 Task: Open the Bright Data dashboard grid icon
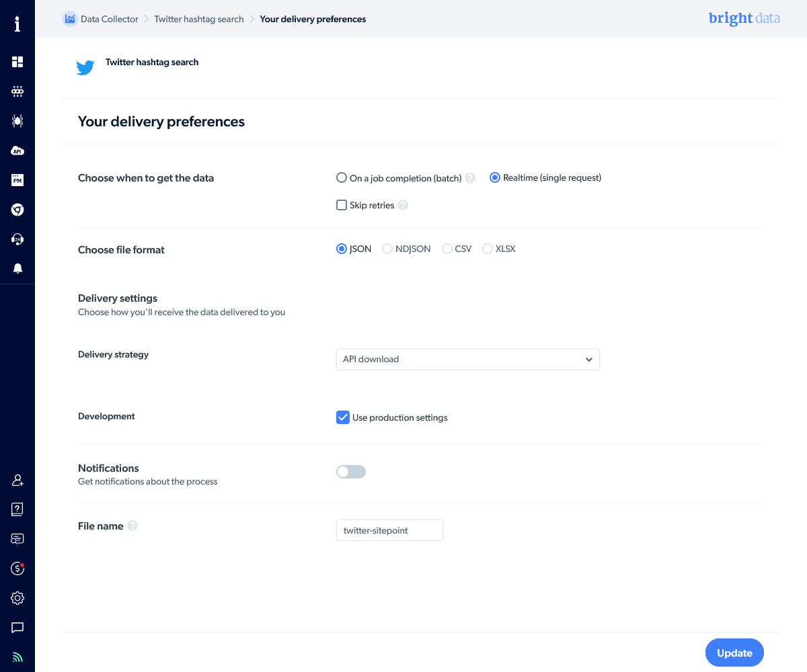[x=17, y=62]
